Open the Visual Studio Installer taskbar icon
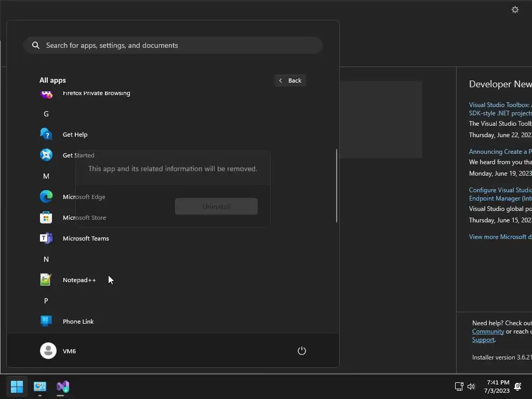Screen dimensions: 532x399 click(x=63, y=387)
